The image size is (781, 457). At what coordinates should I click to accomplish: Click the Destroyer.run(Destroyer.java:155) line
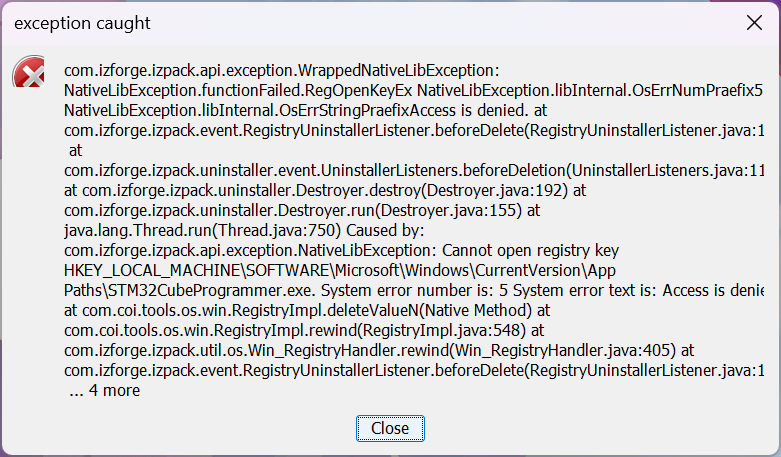[302, 210]
